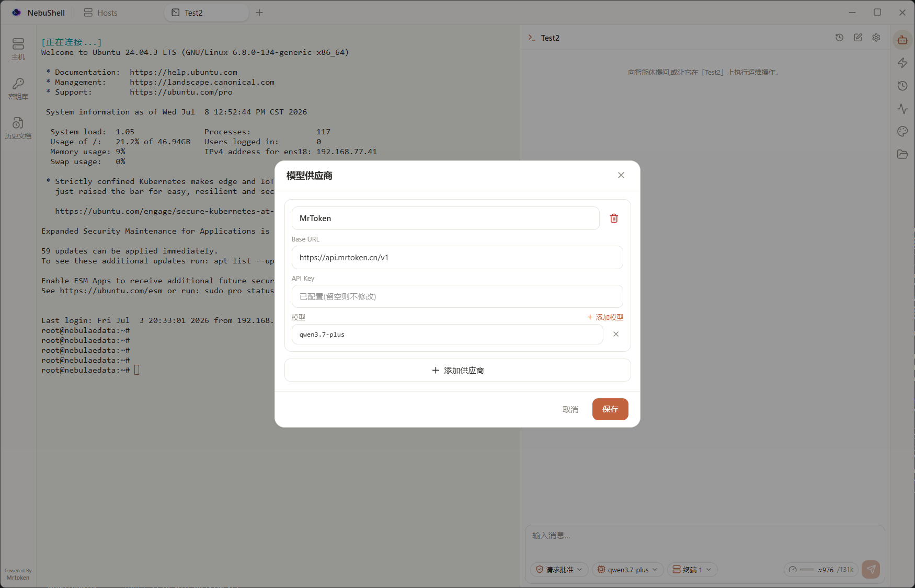Remove the qwen3.7-plus model entry
The height and width of the screenshot is (588, 915).
click(616, 334)
